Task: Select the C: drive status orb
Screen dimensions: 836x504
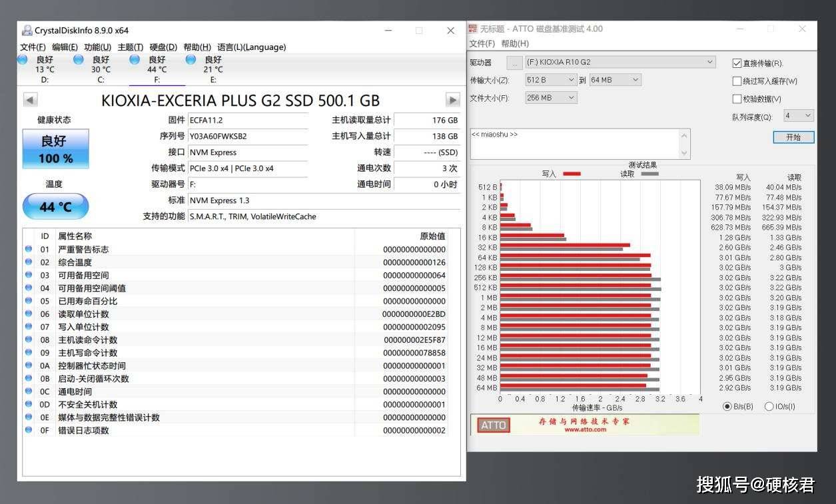Action: (x=79, y=60)
